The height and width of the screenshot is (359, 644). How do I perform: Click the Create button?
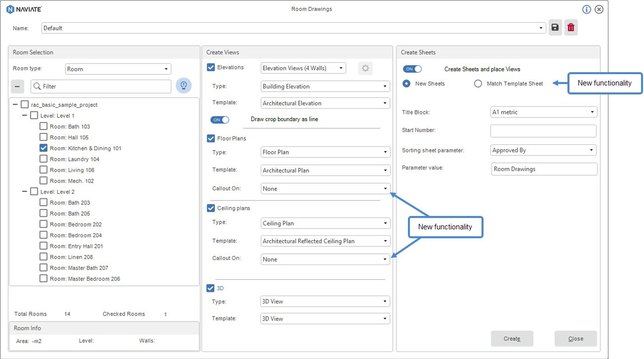tap(512, 339)
